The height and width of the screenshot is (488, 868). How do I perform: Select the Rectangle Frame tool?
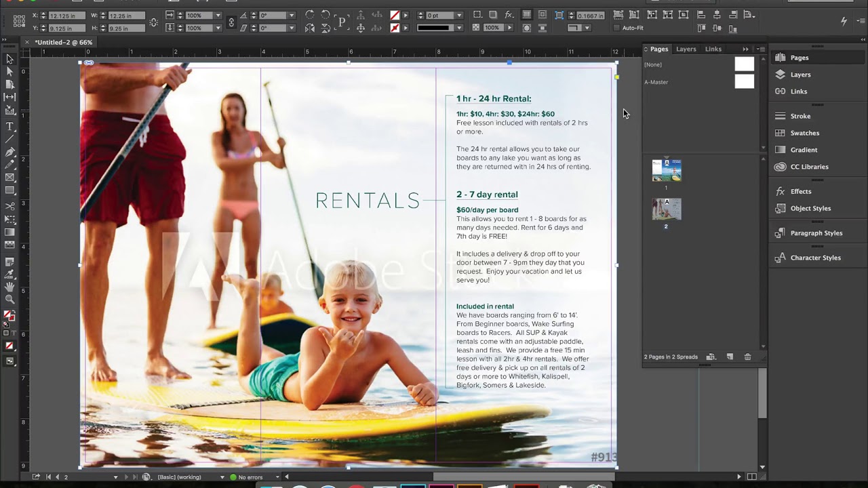pyautogui.click(x=9, y=177)
